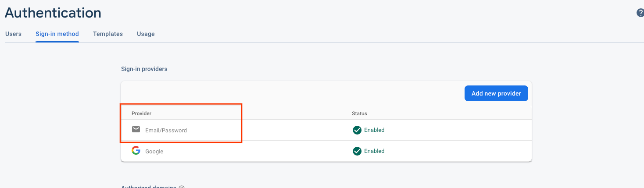
Task: Click the Status column header
Action: [x=359, y=114]
